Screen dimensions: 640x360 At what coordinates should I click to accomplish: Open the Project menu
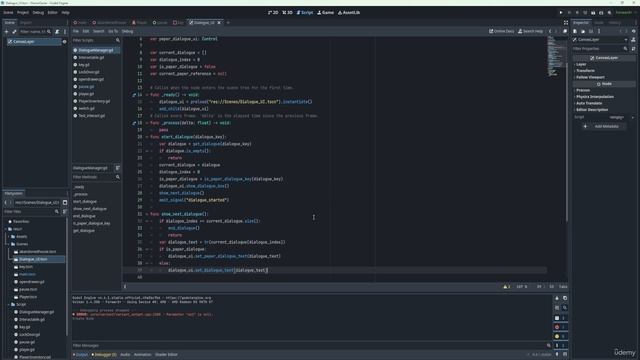point(23,13)
